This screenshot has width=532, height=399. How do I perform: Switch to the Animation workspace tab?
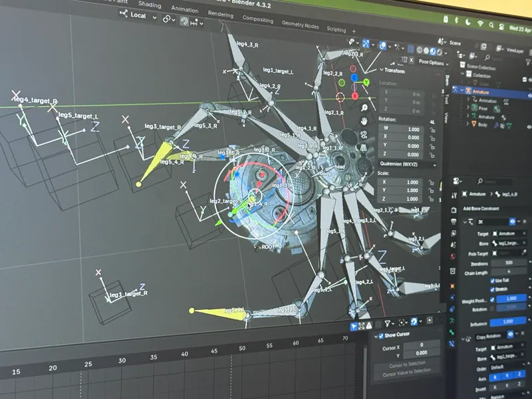185,9
